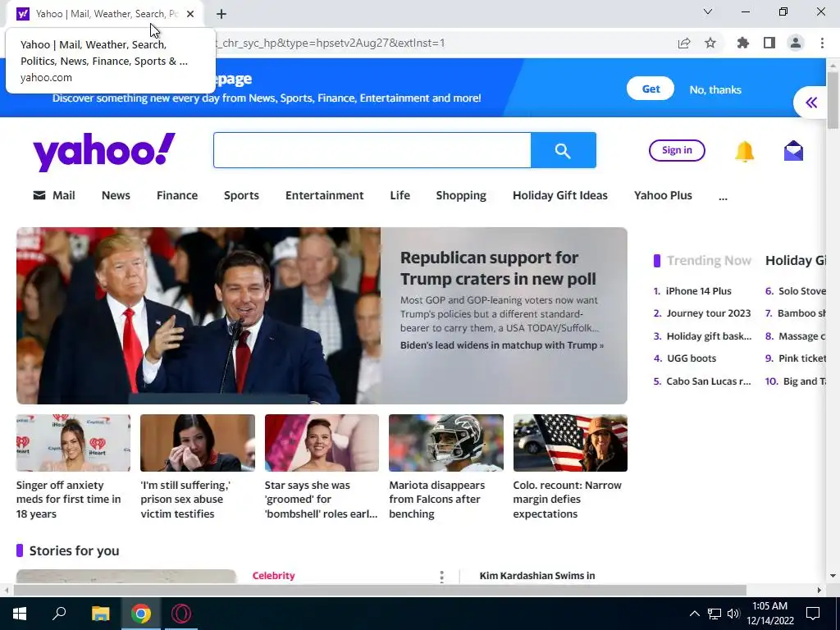Focus the Yahoo search input field
Image resolution: width=840 pixels, height=630 pixels.
[x=372, y=150]
